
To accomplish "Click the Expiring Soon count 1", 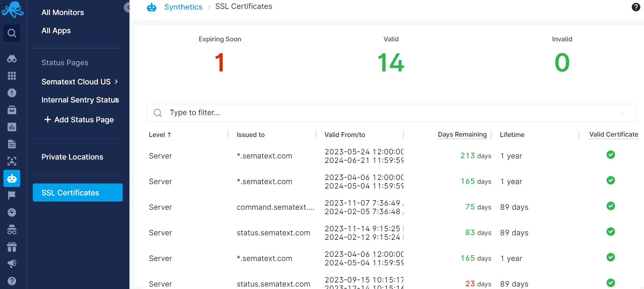I will 220,63.
